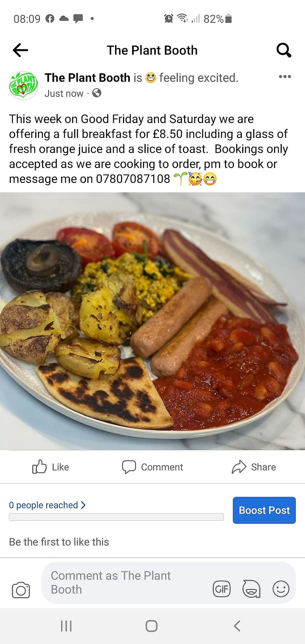Tap the Android home navigation button
The image size is (305, 644).
(x=151, y=626)
